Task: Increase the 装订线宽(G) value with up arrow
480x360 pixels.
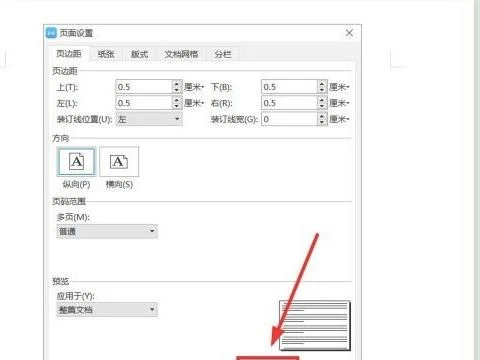Action: point(322,116)
